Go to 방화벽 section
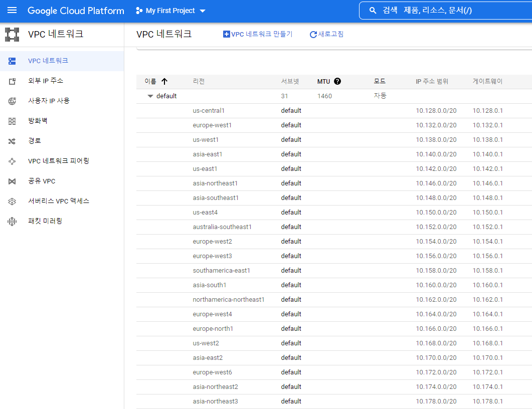 pyautogui.click(x=62, y=121)
